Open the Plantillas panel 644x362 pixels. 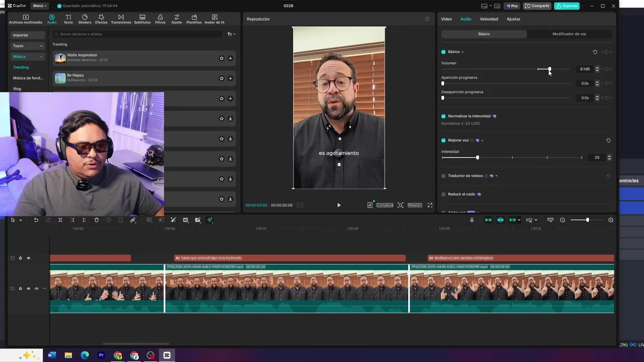[x=194, y=19]
